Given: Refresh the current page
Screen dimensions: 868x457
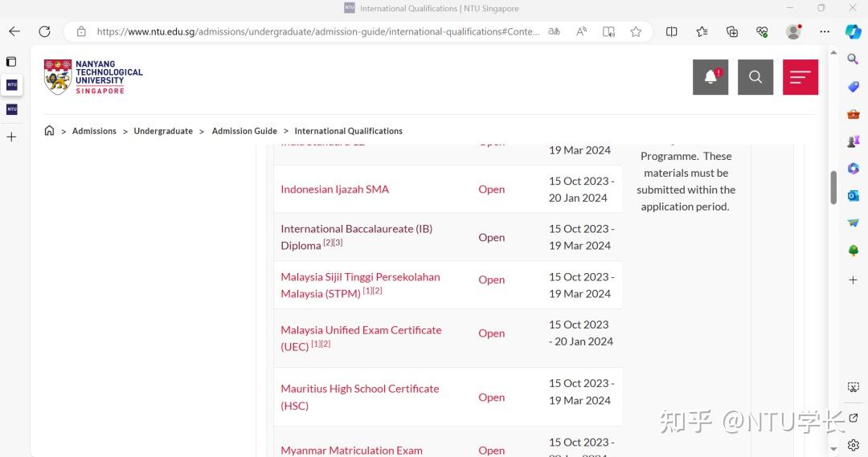Looking at the screenshot, I should pyautogui.click(x=45, y=31).
